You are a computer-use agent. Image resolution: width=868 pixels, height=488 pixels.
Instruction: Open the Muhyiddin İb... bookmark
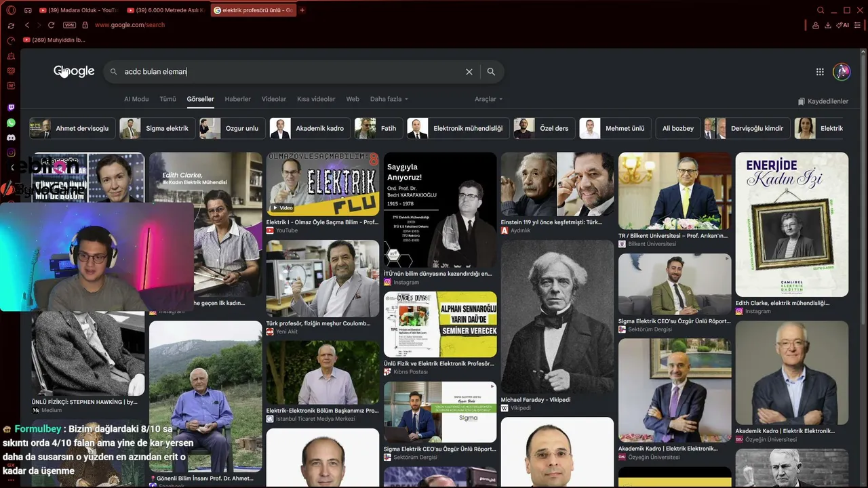click(x=55, y=40)
